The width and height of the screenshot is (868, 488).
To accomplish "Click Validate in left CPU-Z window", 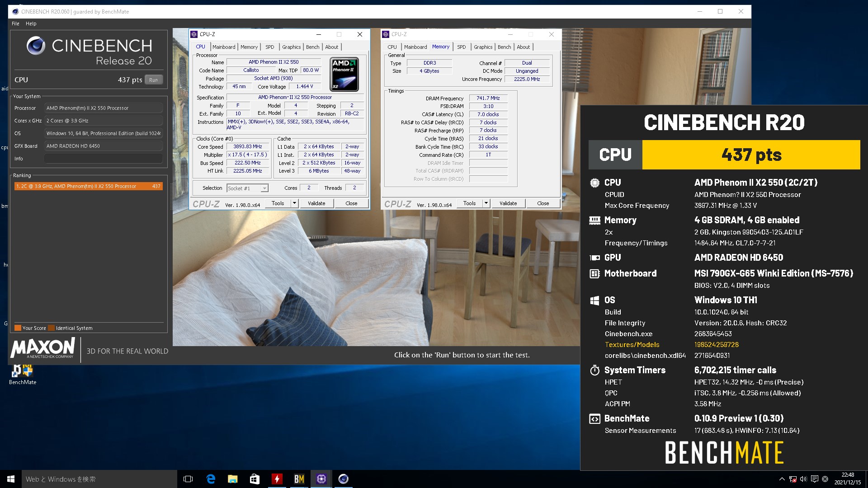I will click(316, 203).
